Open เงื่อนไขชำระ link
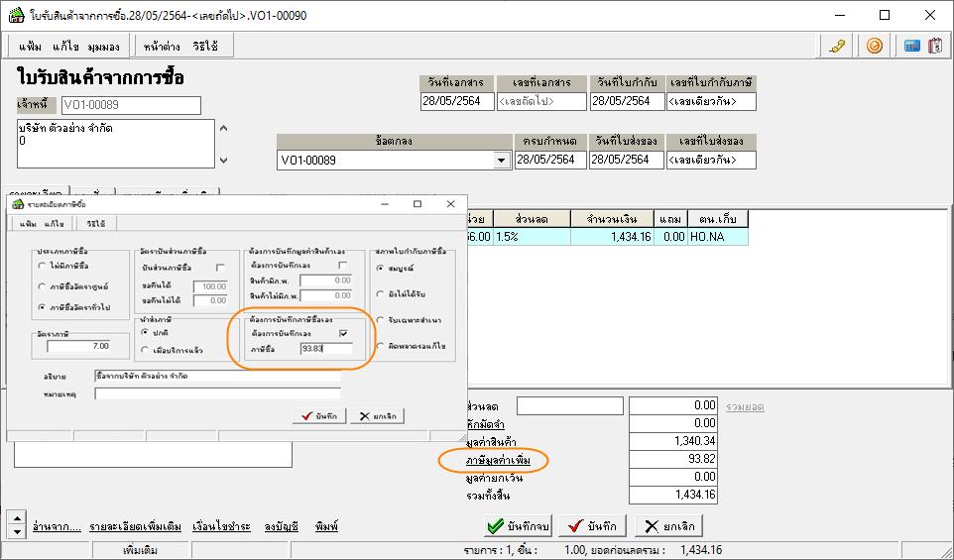The image size is (954, 560). pyautogui.click(x=221, y=526)
